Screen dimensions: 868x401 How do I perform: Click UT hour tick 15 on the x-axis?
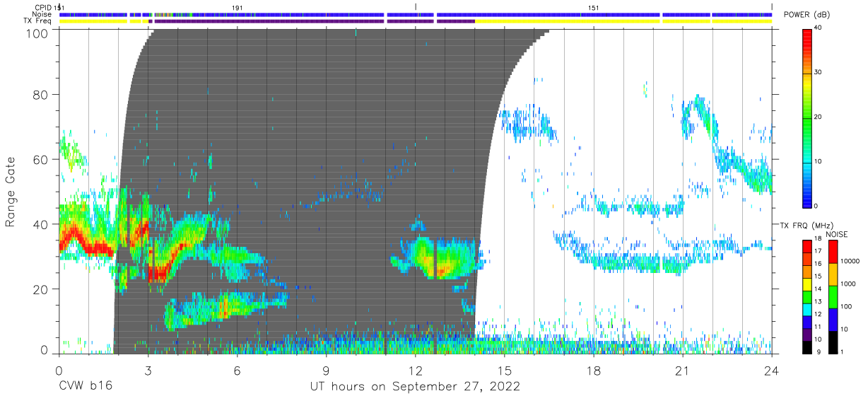click(504, 370)
